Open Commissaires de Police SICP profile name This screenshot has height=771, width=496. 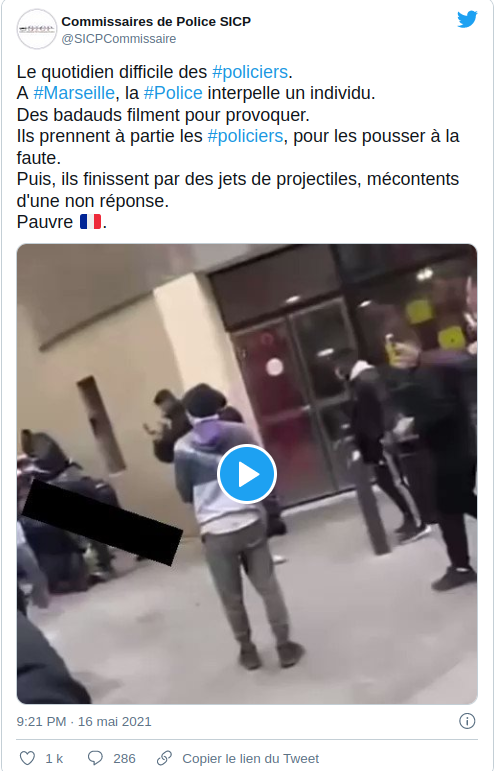156,22
